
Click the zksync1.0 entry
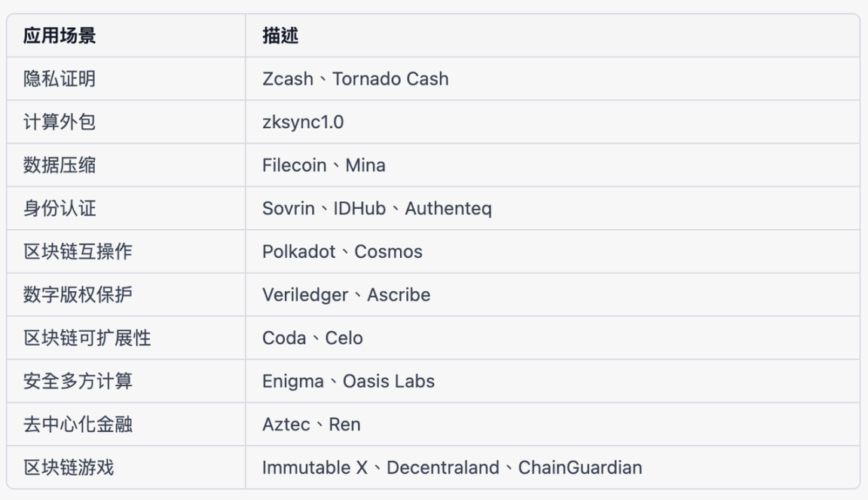303,122
